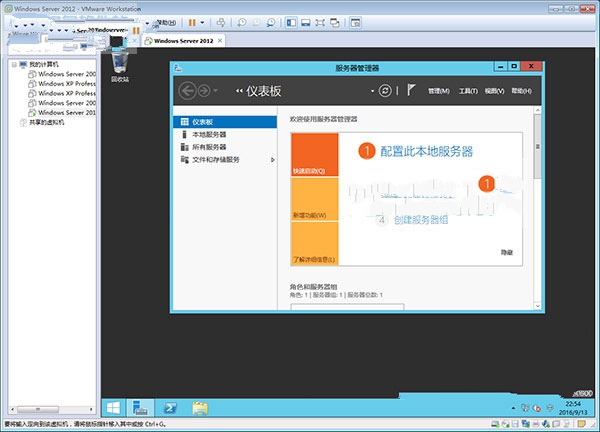Click the VMware hard disk status icon
This screenshot has width=600, height=432.
[494, 424]
